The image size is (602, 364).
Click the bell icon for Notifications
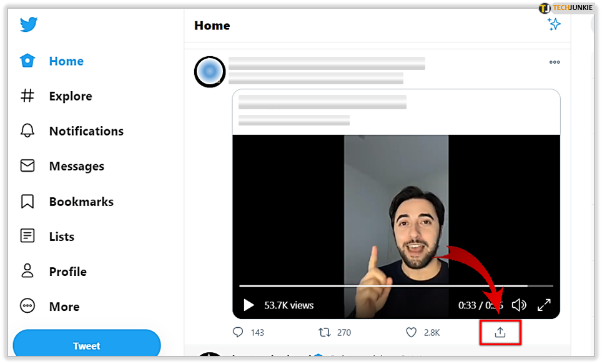[x=27, y=131]
